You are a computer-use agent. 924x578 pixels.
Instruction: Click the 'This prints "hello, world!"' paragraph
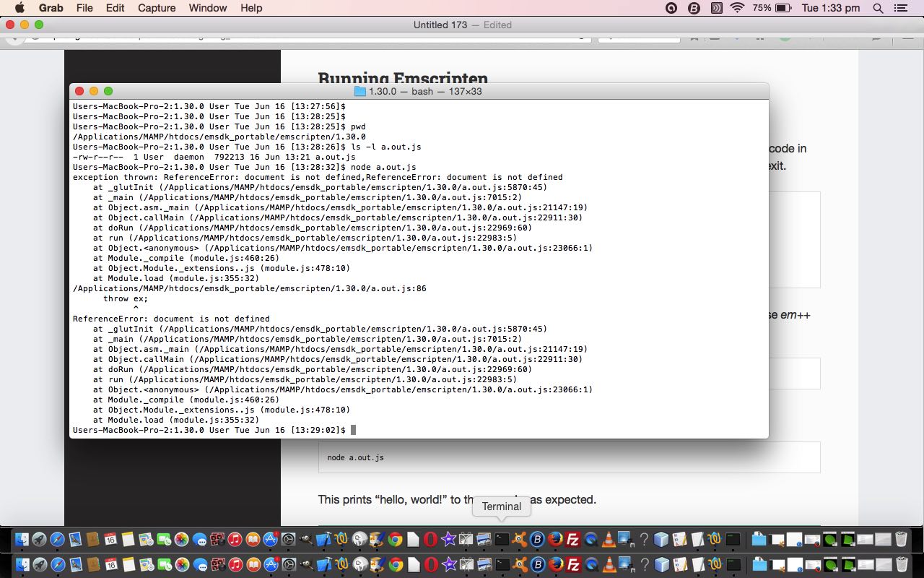pyautogui.click(x=457, y=499)
